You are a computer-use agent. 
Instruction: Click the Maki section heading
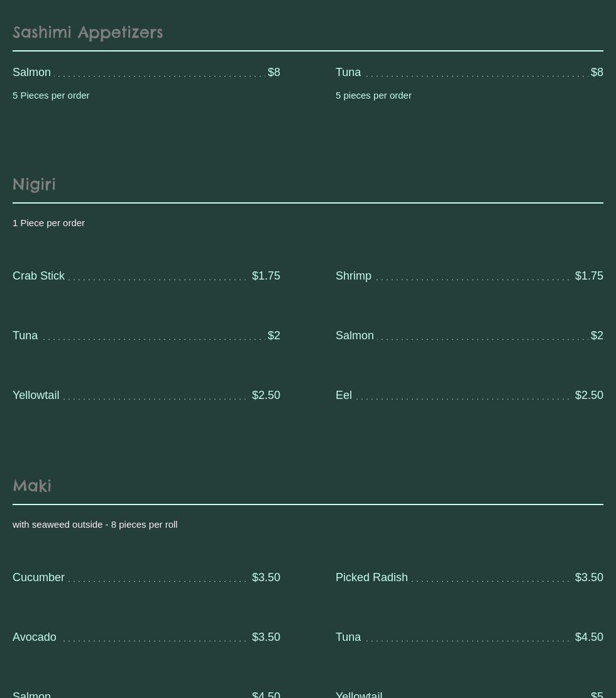[x=32, y=486]
